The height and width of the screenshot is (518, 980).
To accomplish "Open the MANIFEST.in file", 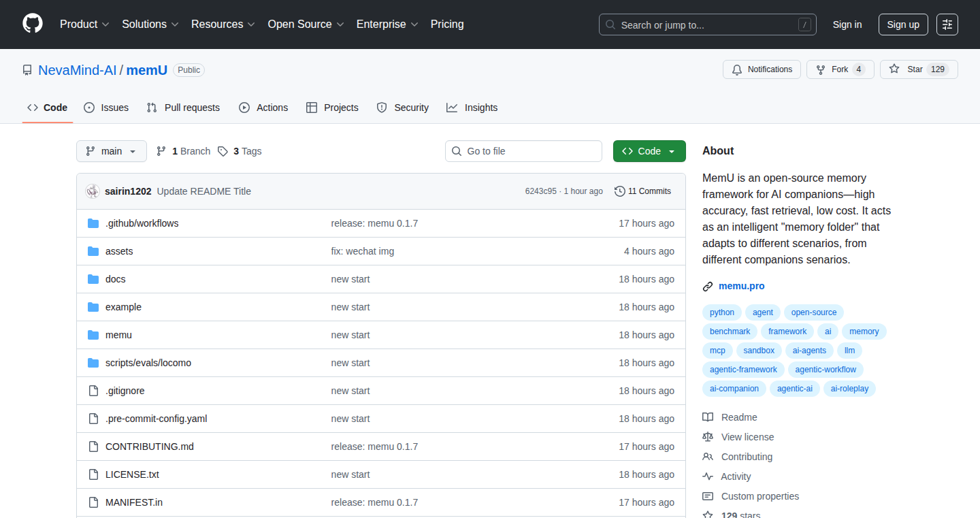I will point(134,502).
